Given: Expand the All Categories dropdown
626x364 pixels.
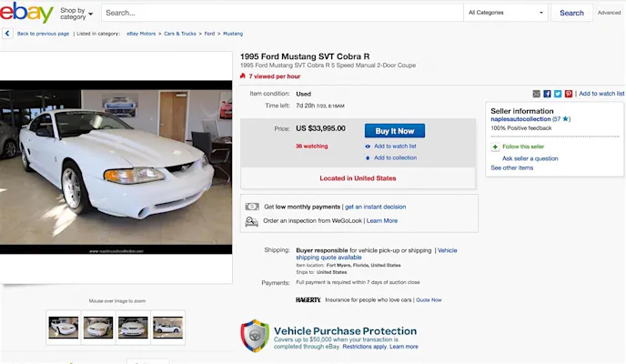Looking at the screenshot, I should click(x=506, y=13).
